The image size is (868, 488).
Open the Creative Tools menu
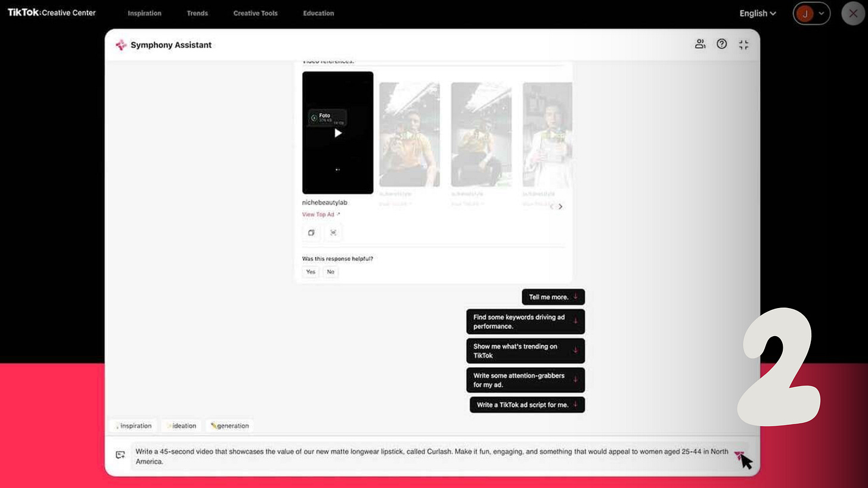click(255, 13)
